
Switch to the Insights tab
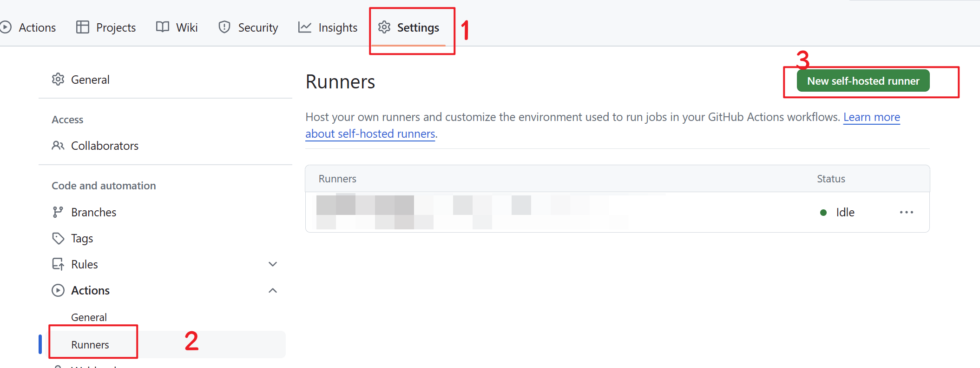[x=337, y=27]
